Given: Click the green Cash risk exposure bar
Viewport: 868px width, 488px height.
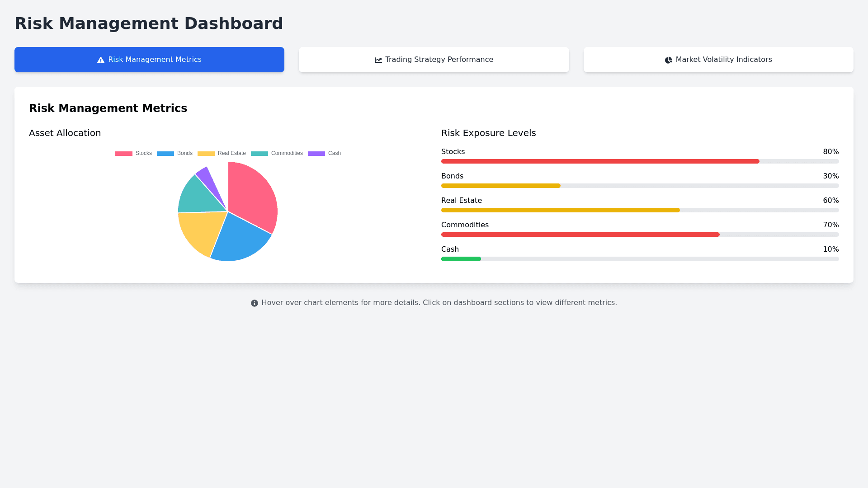Looking at the screenshot, I should tap(461, 259).
